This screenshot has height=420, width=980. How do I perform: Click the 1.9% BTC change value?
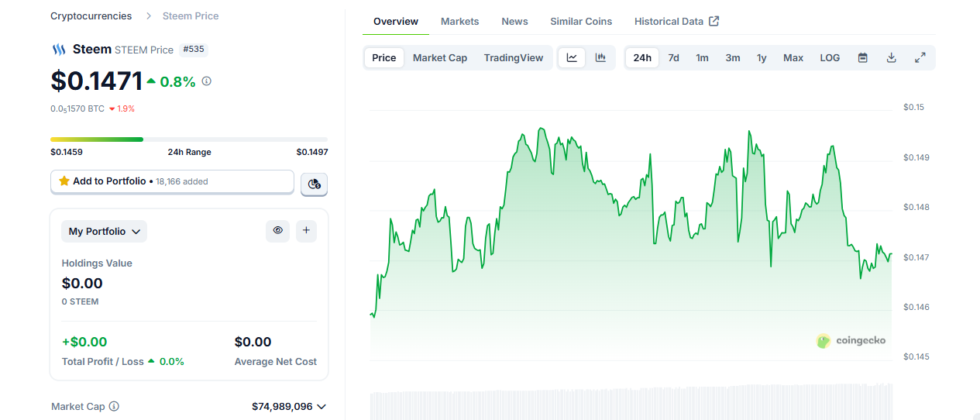126,108
